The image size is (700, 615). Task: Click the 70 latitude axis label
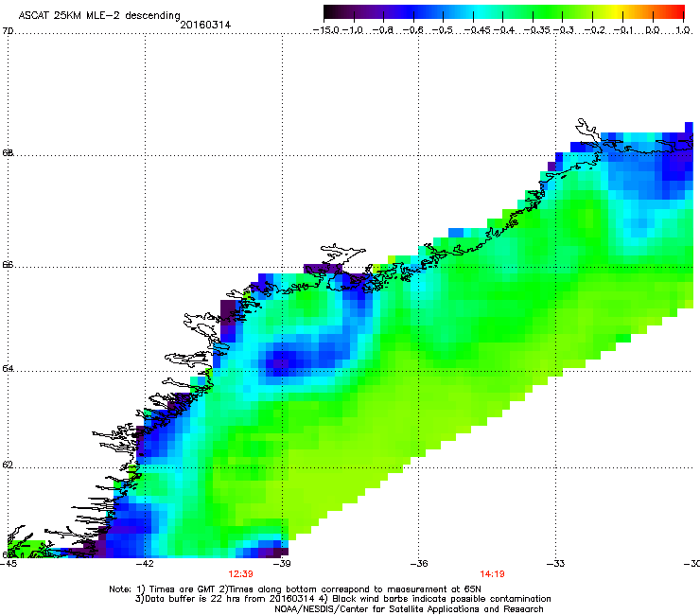pos(8,31)
